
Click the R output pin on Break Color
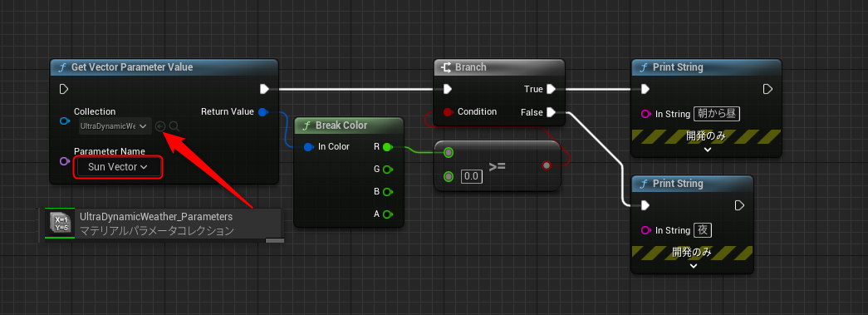[x=388, y=147]
